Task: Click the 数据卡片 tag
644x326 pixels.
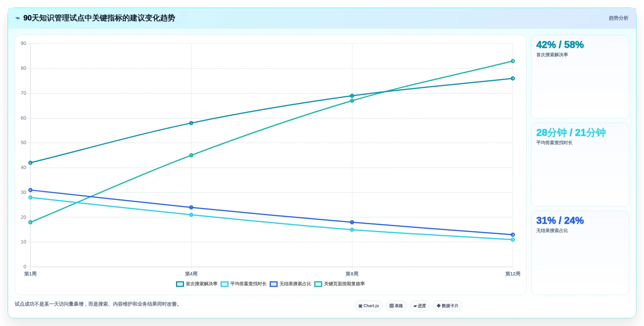Action: (448, 306)
